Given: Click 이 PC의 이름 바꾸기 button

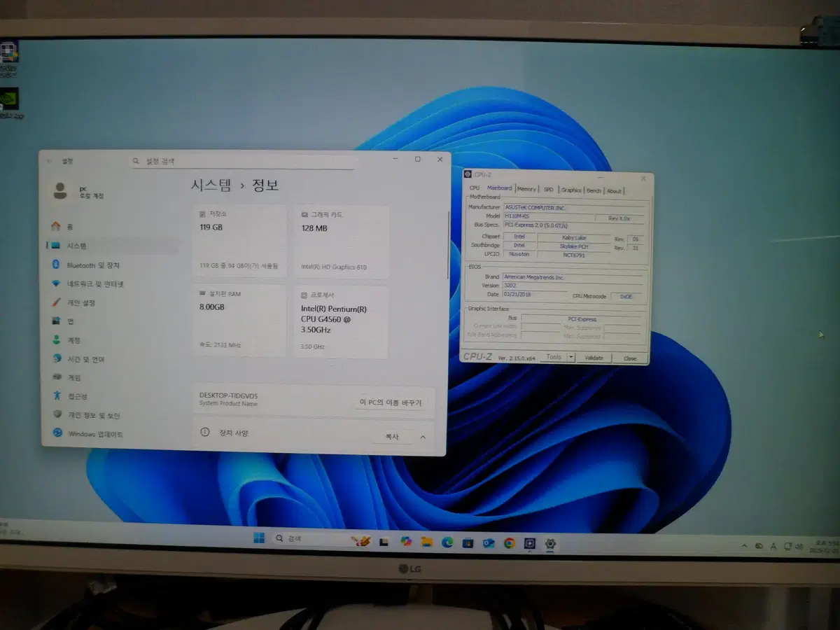Looking at the screenshot, I should click(x=391, y=402).
